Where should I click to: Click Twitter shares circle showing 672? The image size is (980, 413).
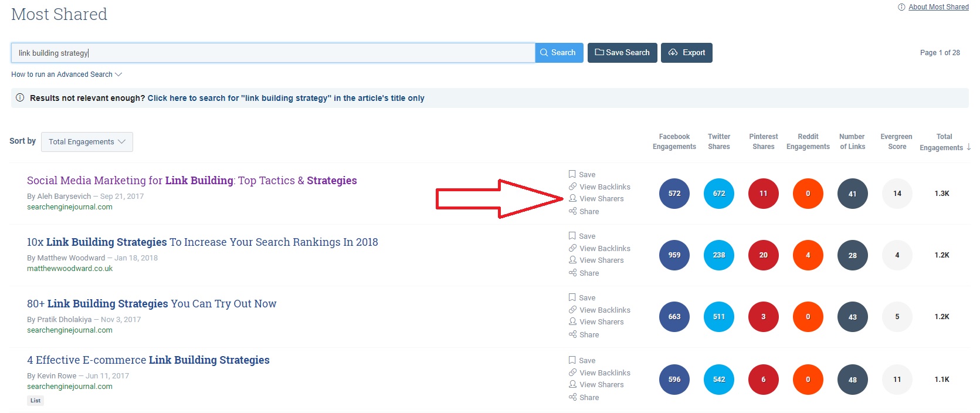pyautogui.click(x=719, y=194)
